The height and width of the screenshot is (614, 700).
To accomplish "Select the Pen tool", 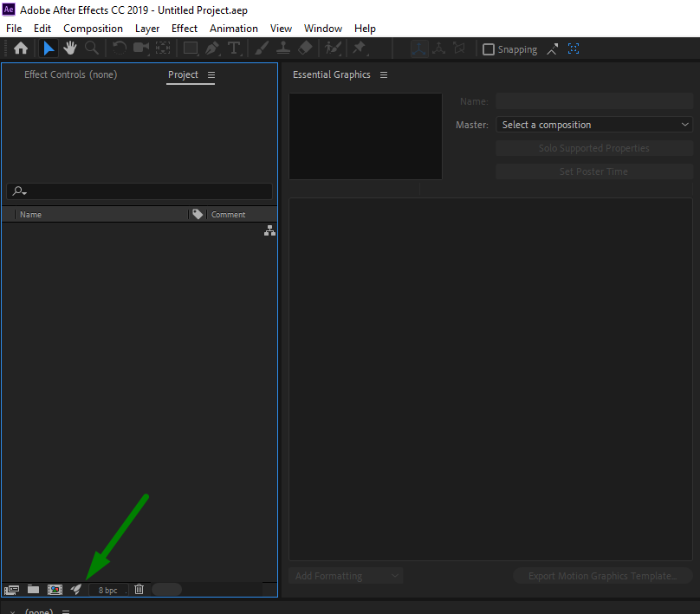I will pyautogui.click(x=212, y=48).
